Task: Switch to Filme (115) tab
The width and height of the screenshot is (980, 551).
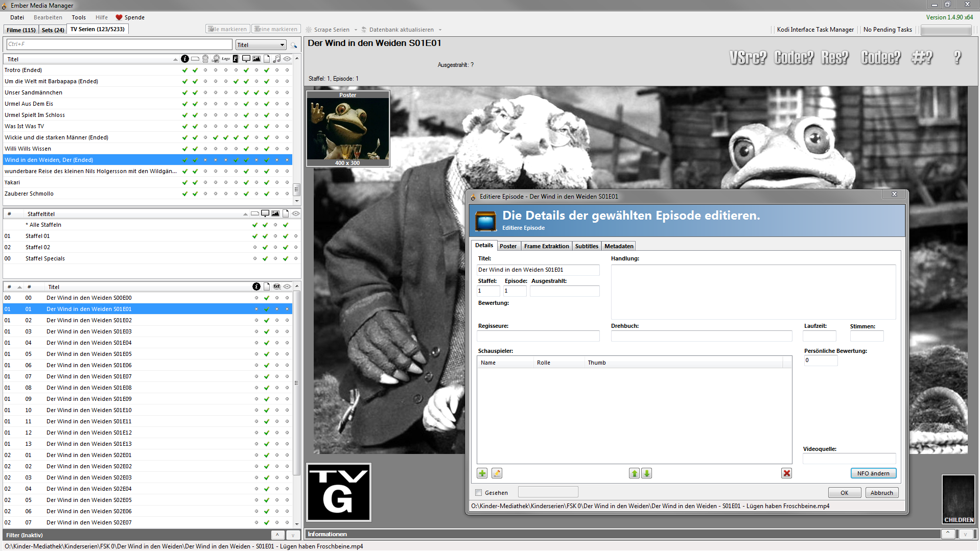Action: tap(21, 30)
